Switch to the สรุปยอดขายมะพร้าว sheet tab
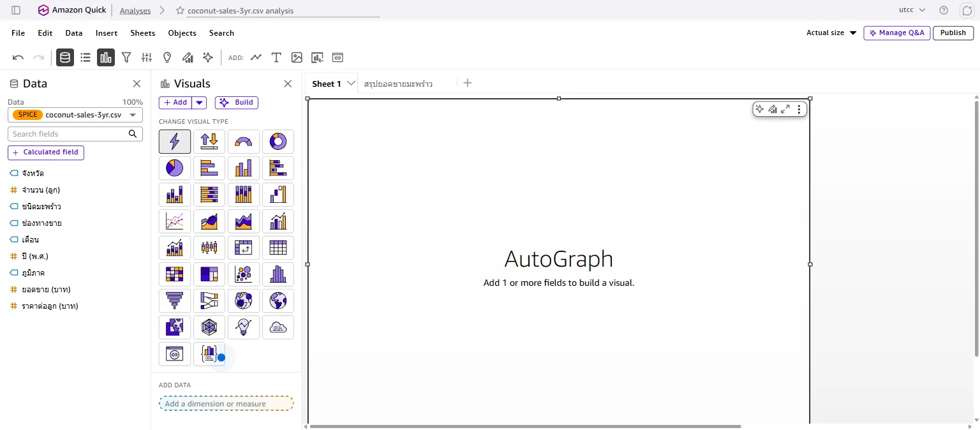This screenshot has width=980, height=430. 398,84
